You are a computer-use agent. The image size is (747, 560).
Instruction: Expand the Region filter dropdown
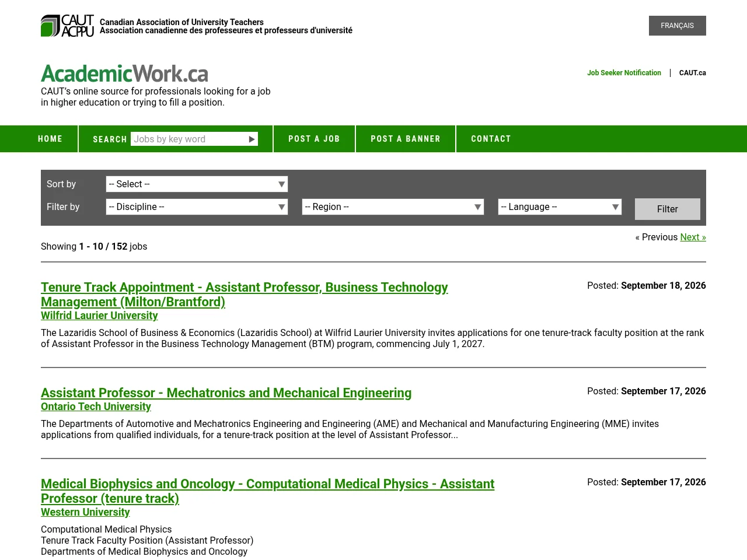pos(393,207)
